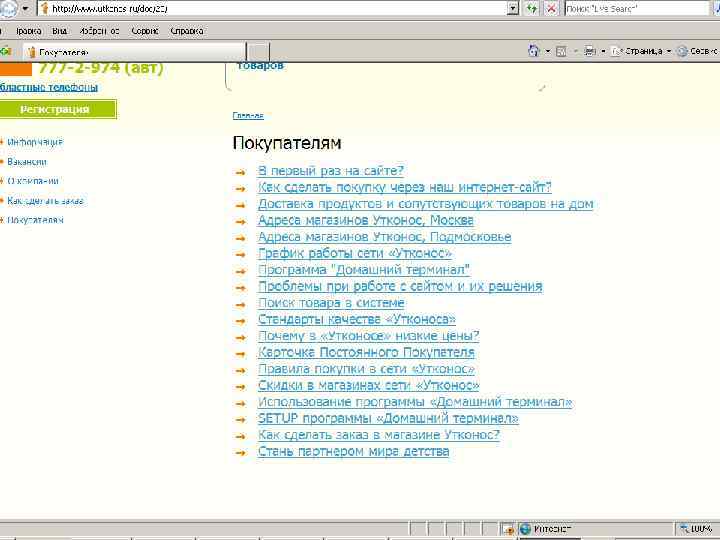Open link Карточка Постоянного Покупателя
The width and height of the screenshot is (720, 540).
click(x=366, y=353)
